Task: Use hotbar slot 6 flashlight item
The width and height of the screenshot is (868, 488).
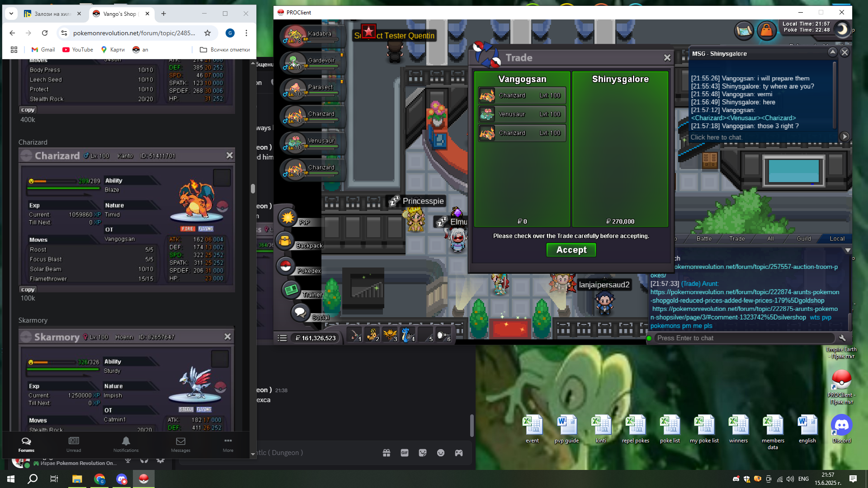Action: tap(443, 335)
